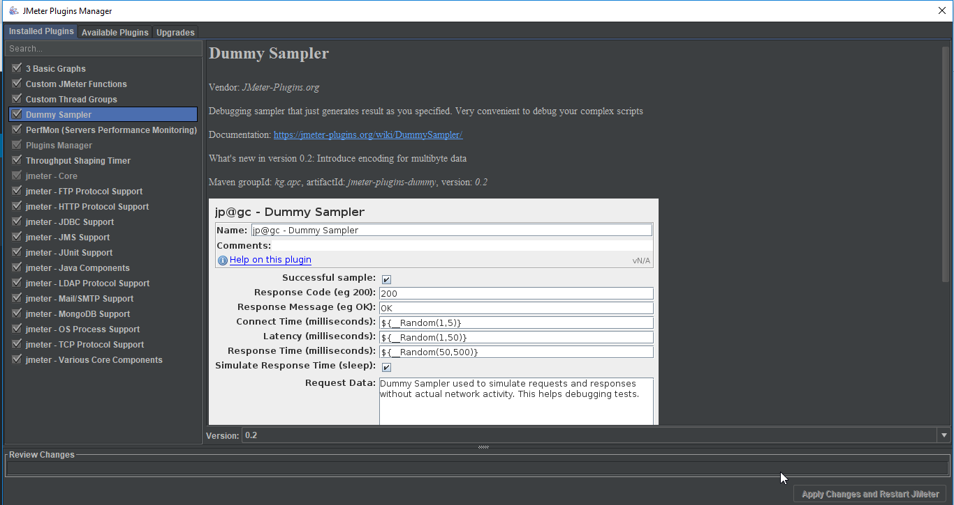The image size is (954, 505).
Task: Toggle jmeter - Java Components checkbox
Action: click(x=17, y=267)
